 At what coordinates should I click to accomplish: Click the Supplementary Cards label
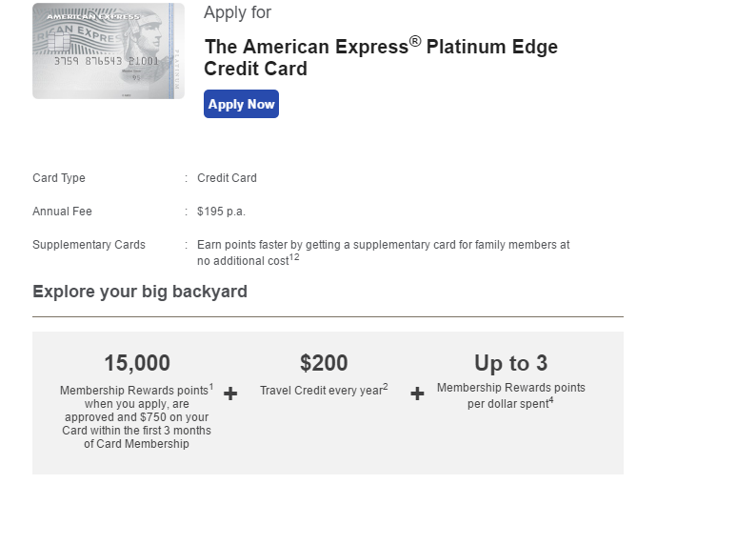89,245
